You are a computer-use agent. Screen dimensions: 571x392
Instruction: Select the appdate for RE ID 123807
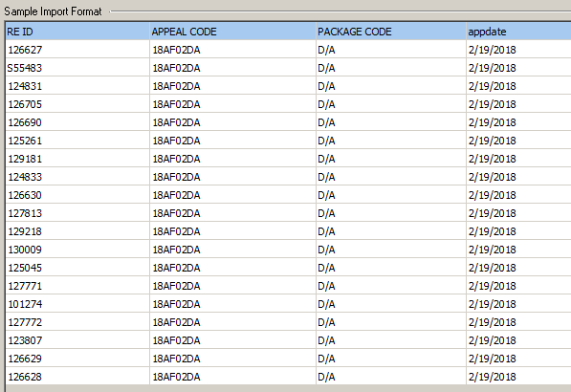pos(518,340)
